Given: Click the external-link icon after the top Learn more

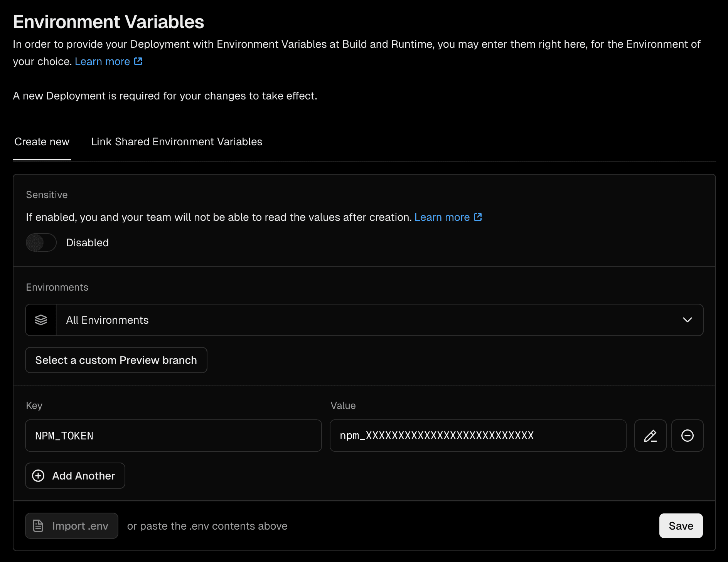Looking at the screenshot, I should point(138,61).
